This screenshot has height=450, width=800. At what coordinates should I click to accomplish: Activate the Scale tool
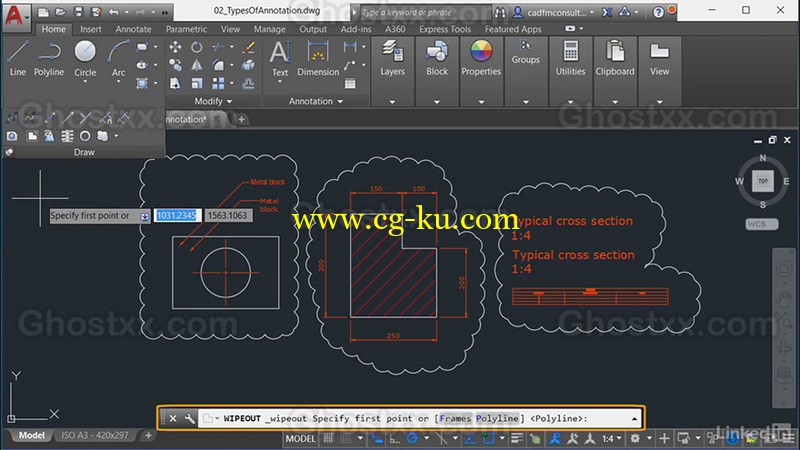tap(196, 83)
